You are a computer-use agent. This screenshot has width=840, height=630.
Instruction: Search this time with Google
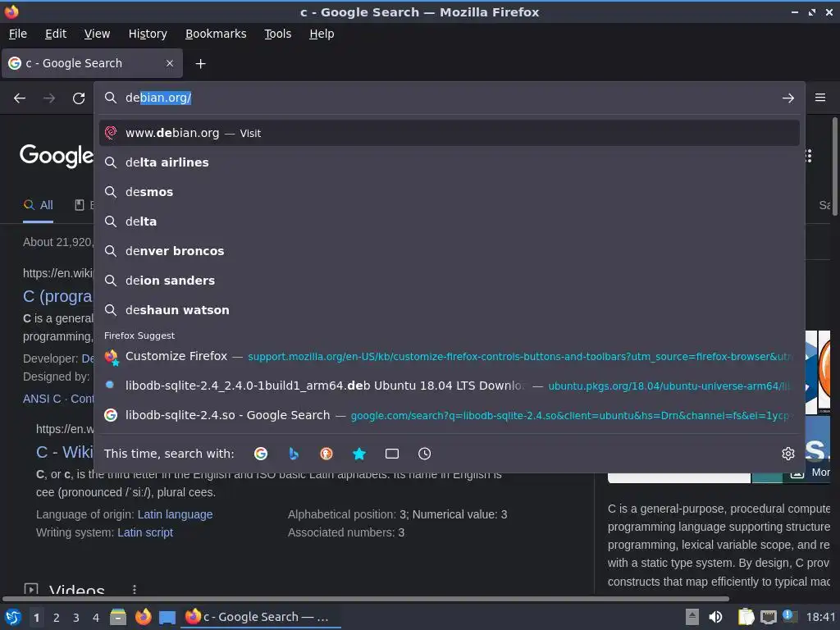point(261,454)
